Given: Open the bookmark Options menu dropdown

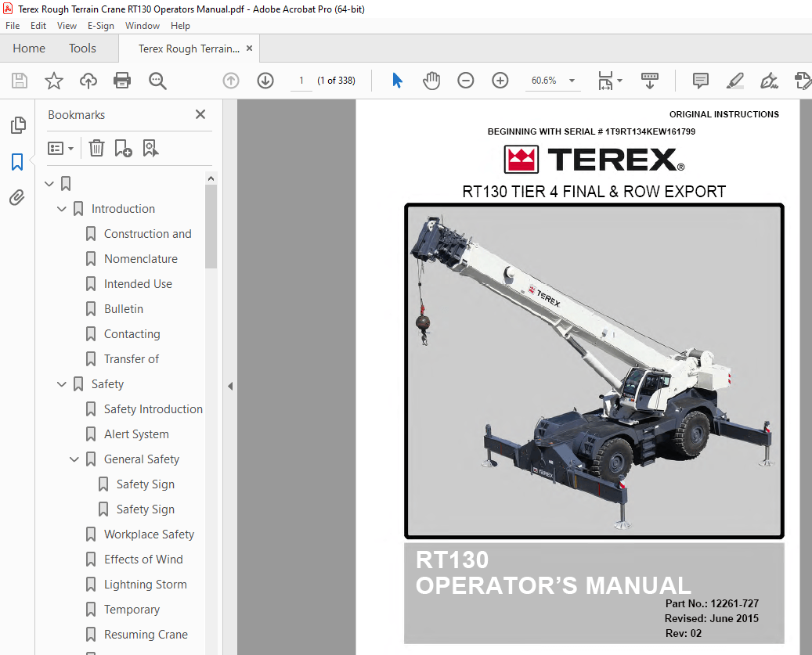Looking at the screenshot, I should [60, 147].
